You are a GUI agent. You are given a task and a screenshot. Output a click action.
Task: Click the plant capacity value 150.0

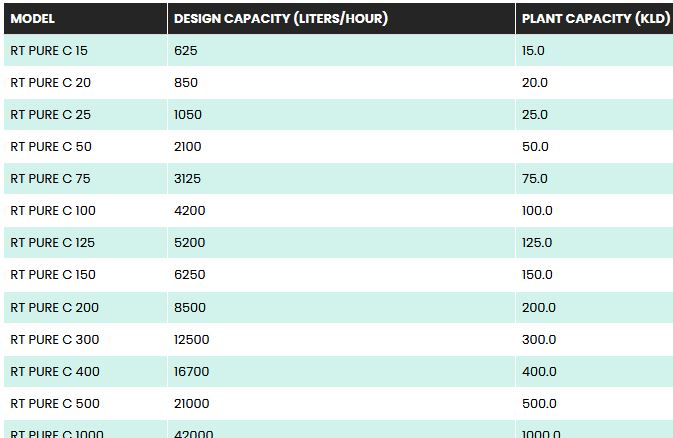click(x=537, y=274)
